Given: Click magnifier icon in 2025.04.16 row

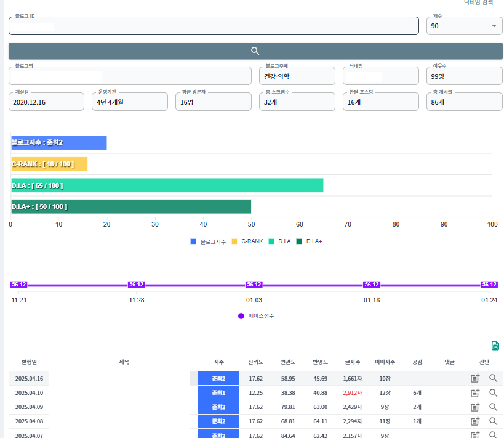Looking at the screenshot, I should 494,378.
